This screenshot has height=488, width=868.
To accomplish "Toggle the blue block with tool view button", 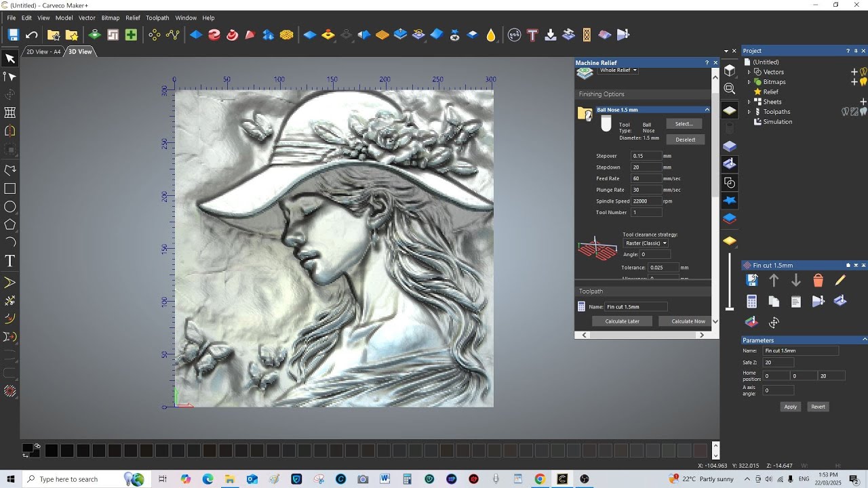I will pos(730,164).
